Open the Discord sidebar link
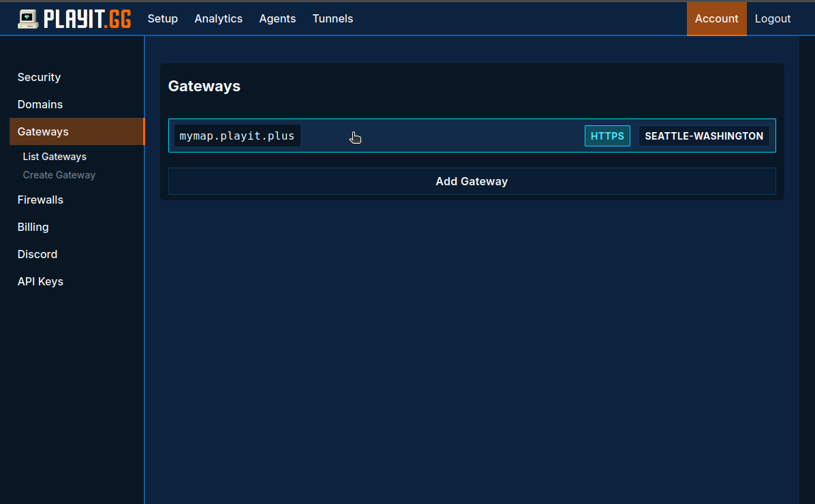The image size is (815, 504). click(37, 254)
